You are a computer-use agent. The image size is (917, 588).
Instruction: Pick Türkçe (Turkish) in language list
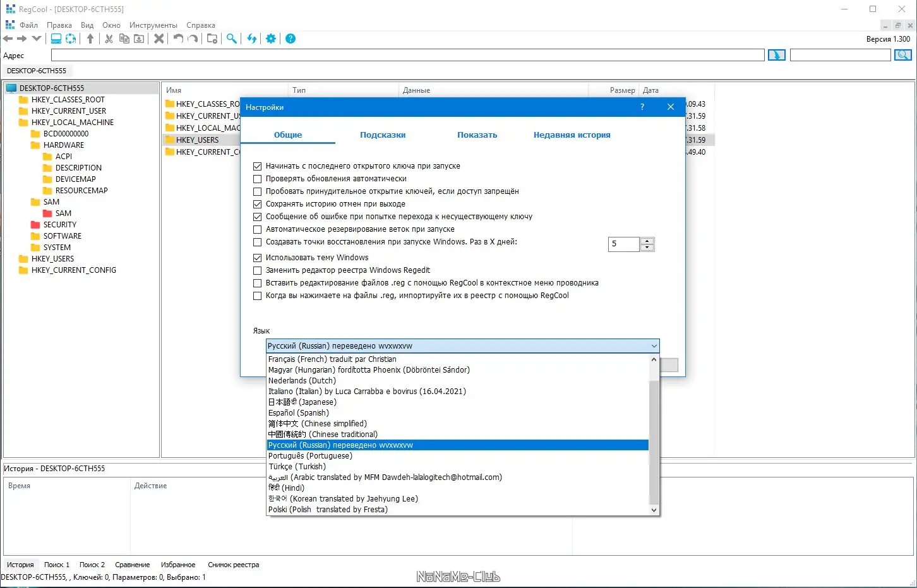tap(458, 467)
